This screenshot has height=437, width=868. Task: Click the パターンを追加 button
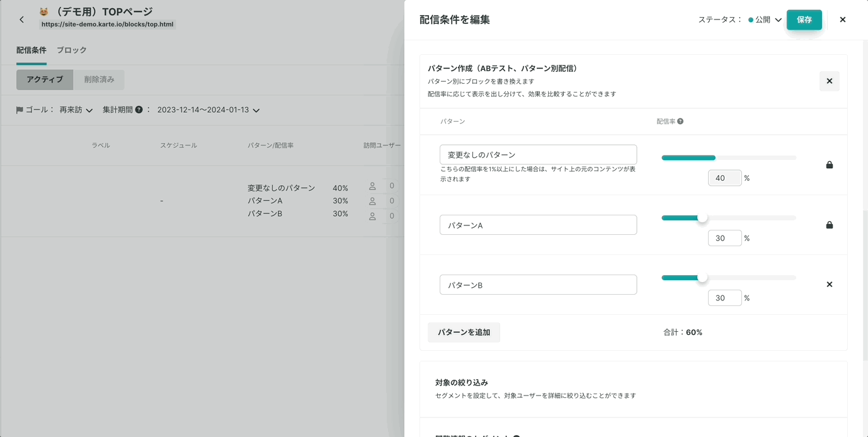pos(464,332)
